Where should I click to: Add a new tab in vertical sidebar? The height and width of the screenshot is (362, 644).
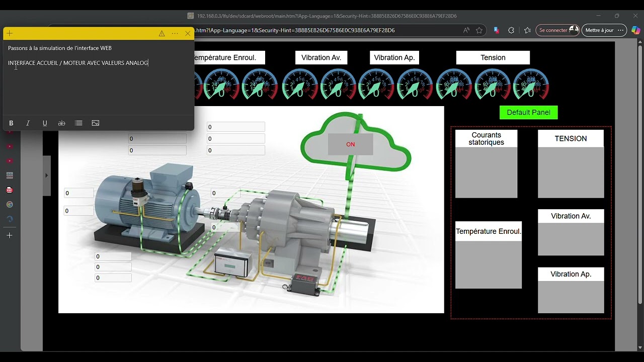coord(9,235)
